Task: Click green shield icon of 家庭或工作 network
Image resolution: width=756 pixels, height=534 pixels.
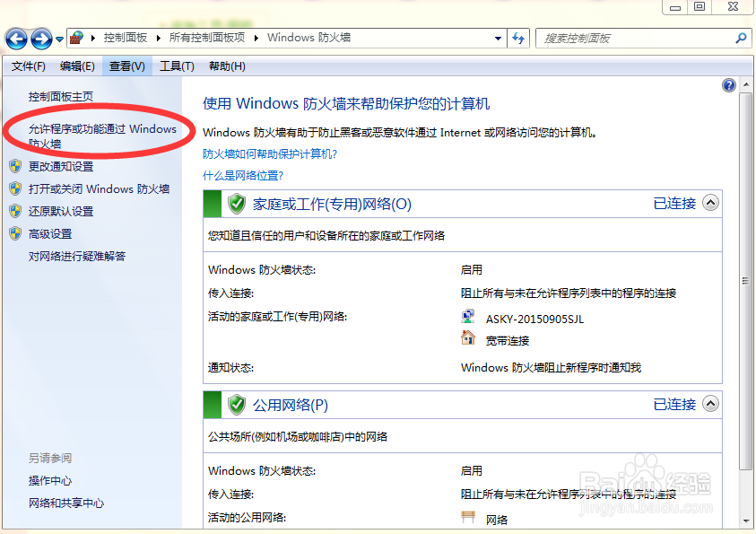Action: pos(237,204)
